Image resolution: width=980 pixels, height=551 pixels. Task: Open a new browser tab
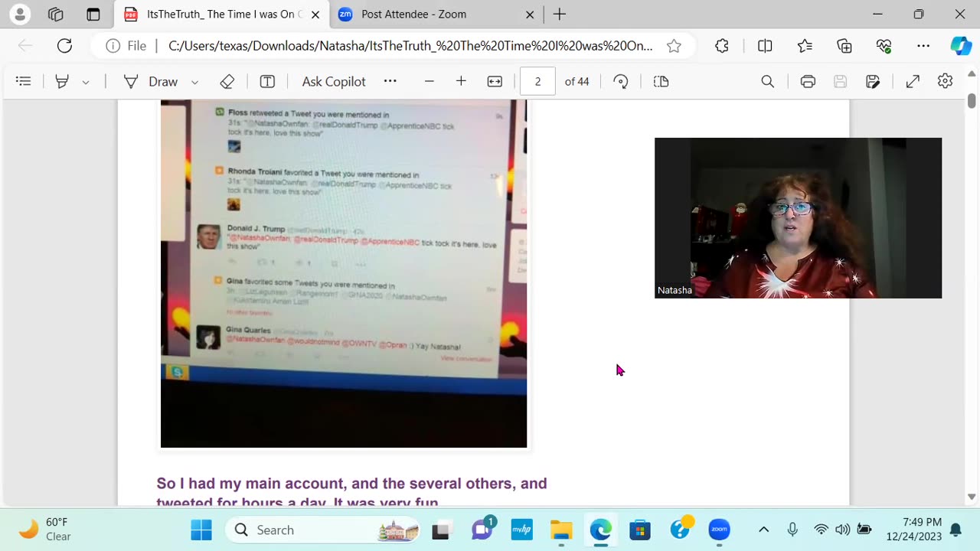[560, 14]
